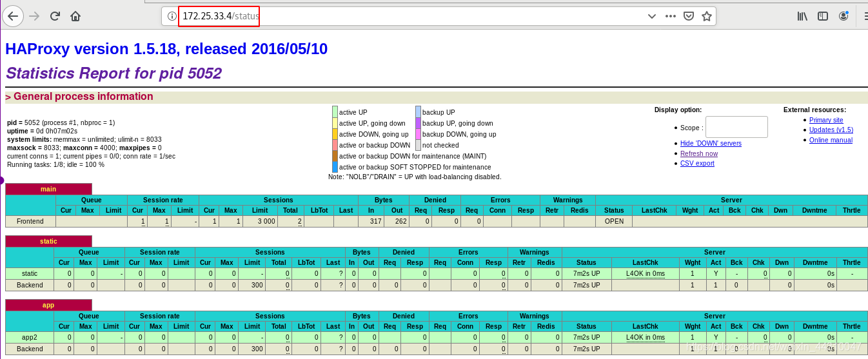Reload the page with the refresh icon

tap(55, 16)
